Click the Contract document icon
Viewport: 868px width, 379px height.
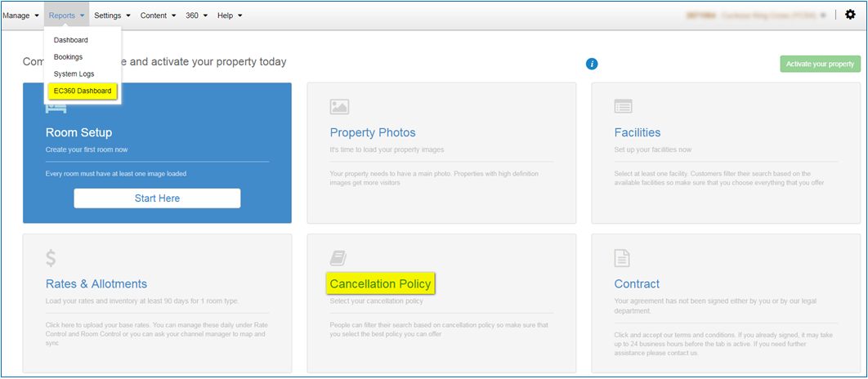point(622,258)
